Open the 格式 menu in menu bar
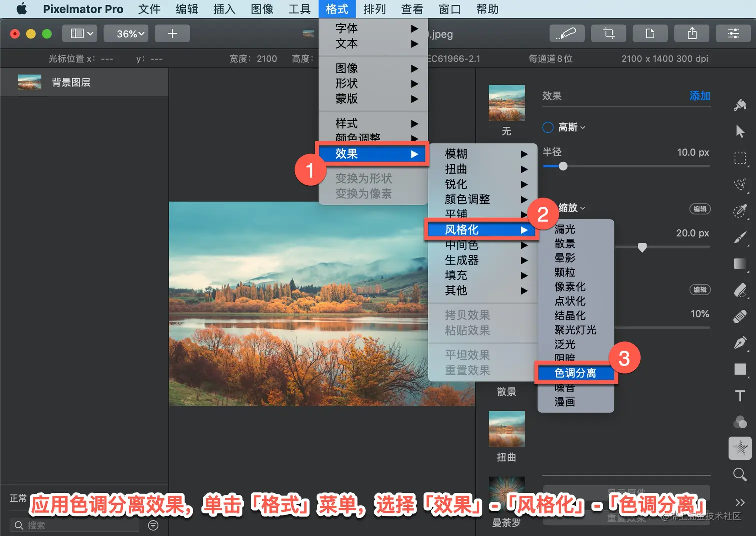Screen dimensions: 756x536 tap(337, 9)
